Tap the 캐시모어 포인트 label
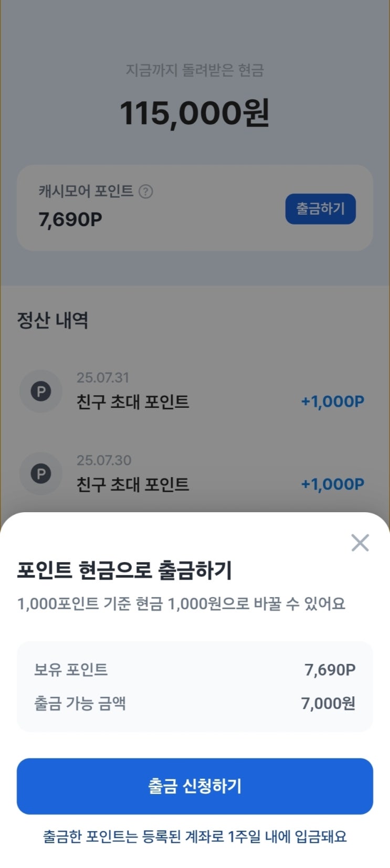390x868 pixels. click(86, 191)
